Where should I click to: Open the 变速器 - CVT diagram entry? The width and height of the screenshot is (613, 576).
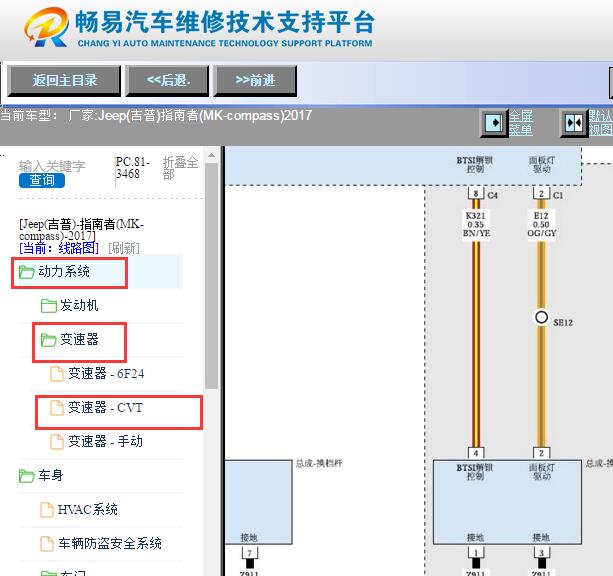click(x=106, y=407)
